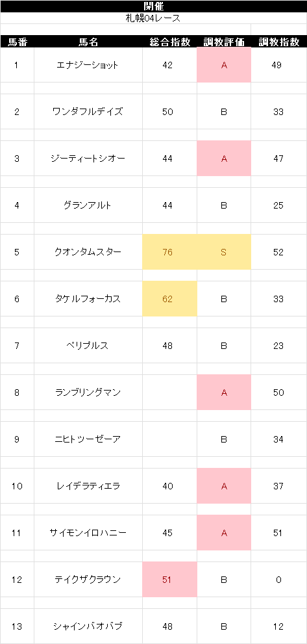The width and height of the screenshot is (307, 644).
Task: Select the yellow S training grade cell
Action: [x=224, y=251]
